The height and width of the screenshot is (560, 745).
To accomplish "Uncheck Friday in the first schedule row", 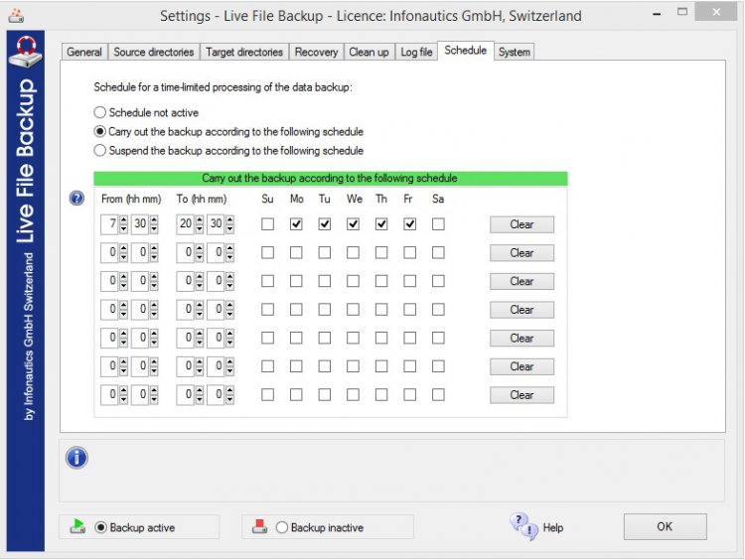I will tap(409, 224).
